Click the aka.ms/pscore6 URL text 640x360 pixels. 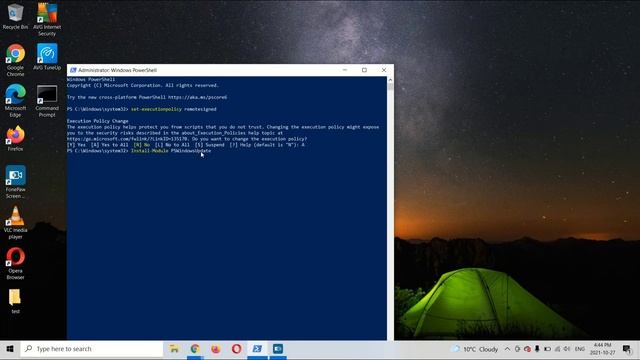click(x=198, y=98)
